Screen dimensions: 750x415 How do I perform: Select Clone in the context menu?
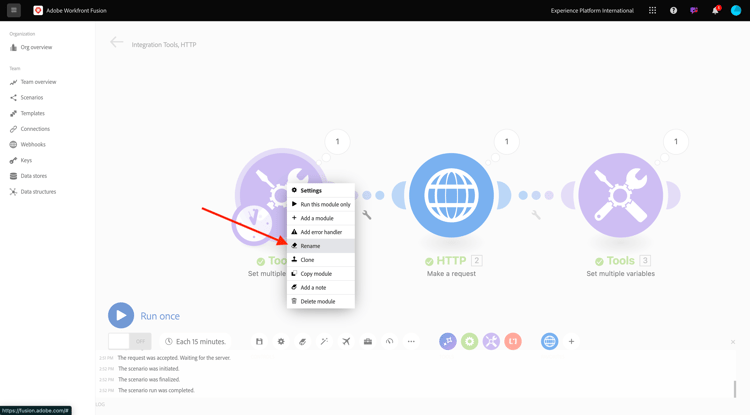tap(320, 260)
